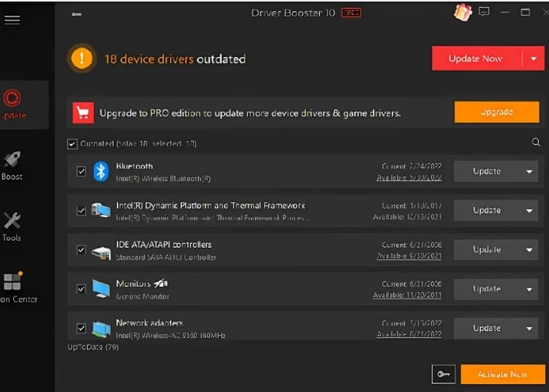Image resolution: width=549 pixels, height=392 pixels.
Task: Click the license key icon
Action: 443,375
